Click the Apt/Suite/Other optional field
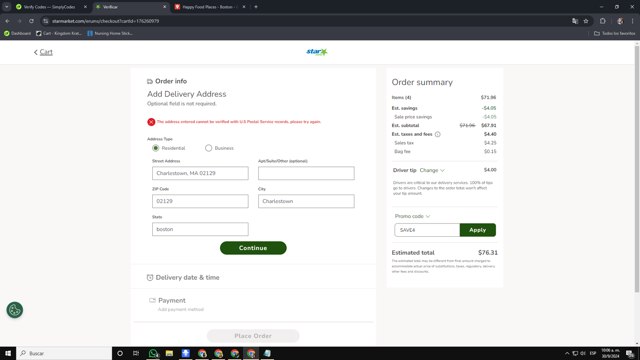The height and width of the screenshot is (360, 640). 306,173
